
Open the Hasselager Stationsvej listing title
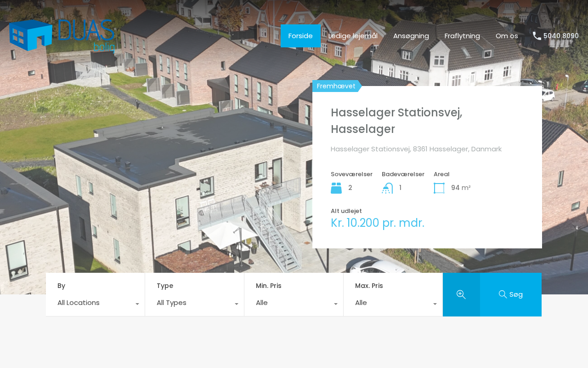pyautogui.click(x=396, y=121)
